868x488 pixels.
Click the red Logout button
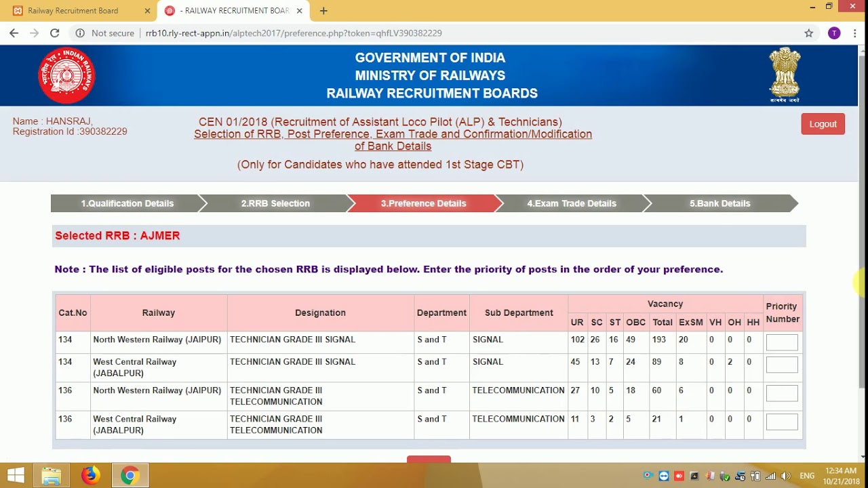coord(823,124)
